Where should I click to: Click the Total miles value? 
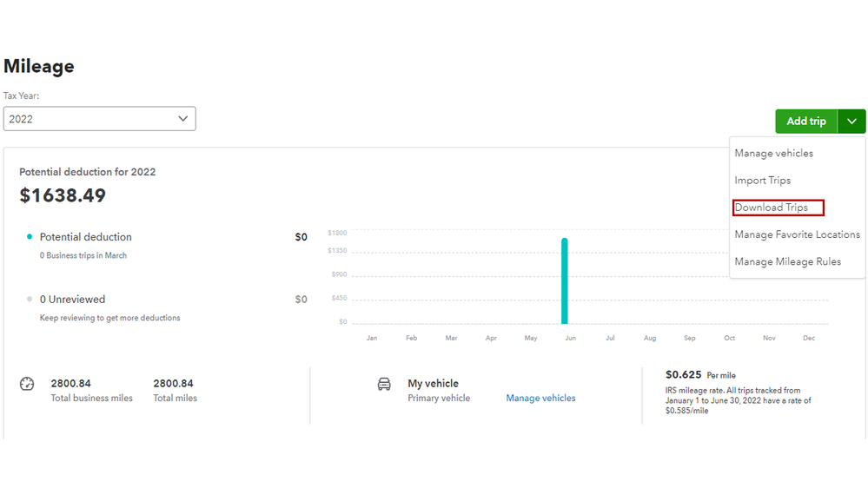point(173,383)
